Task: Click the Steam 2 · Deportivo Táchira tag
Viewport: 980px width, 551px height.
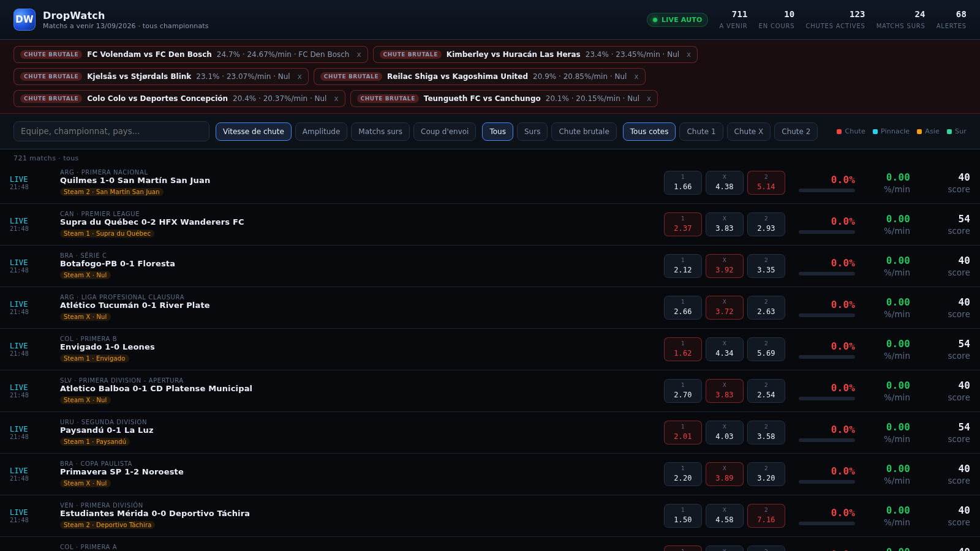Action: (108, 525)
